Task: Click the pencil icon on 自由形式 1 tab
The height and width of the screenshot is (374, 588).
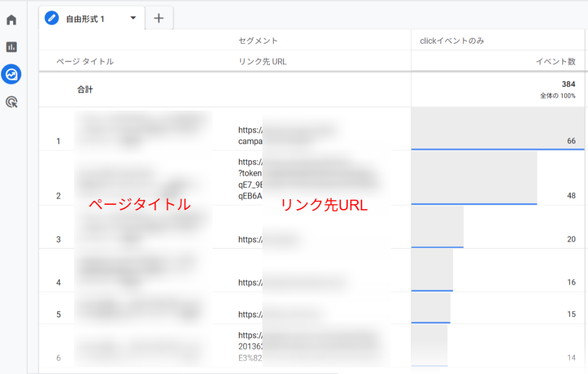Action: (52, 18)
